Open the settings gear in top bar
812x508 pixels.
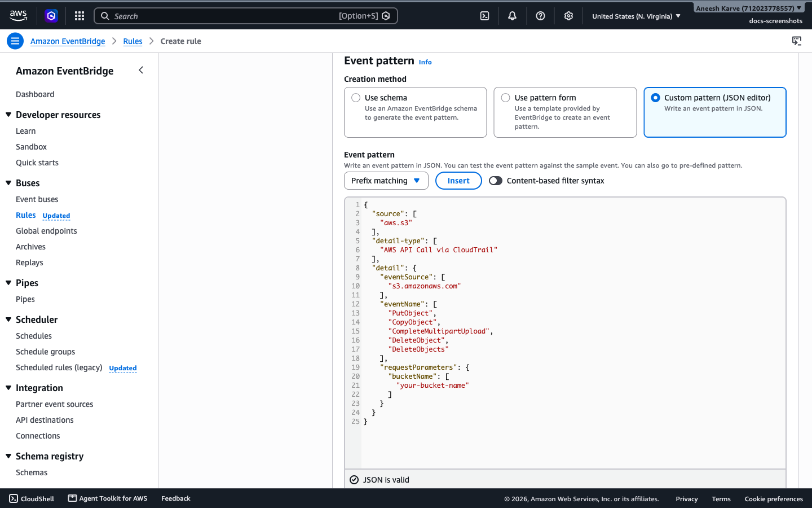pos(568,16)
